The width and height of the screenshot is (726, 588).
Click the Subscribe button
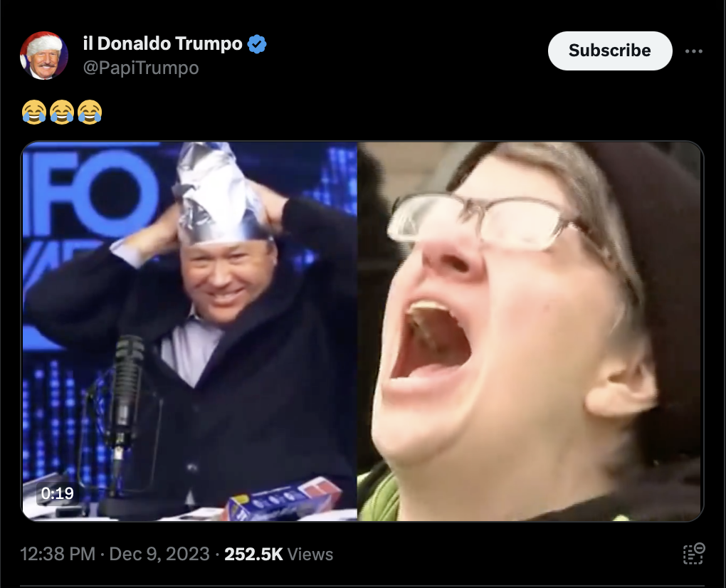(610, 51)
